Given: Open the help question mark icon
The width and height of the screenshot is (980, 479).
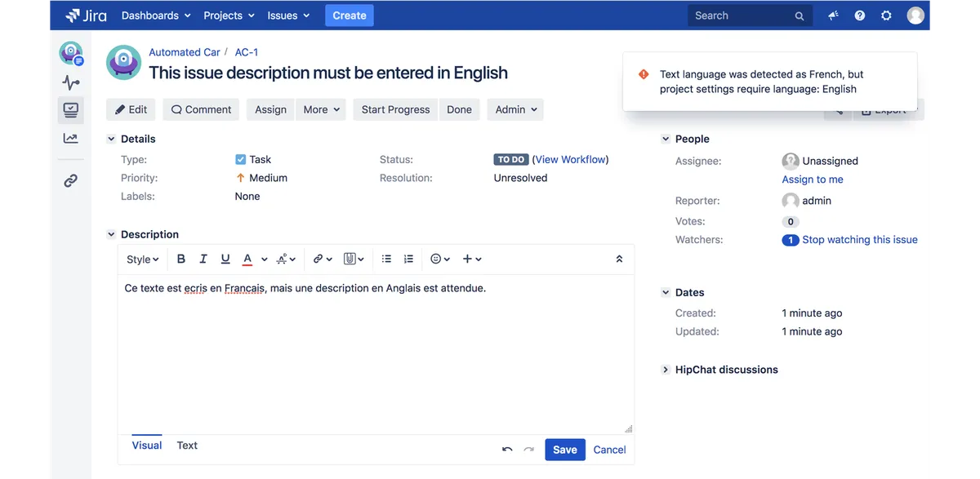Looking at the screenshot, I should [860, 16].
